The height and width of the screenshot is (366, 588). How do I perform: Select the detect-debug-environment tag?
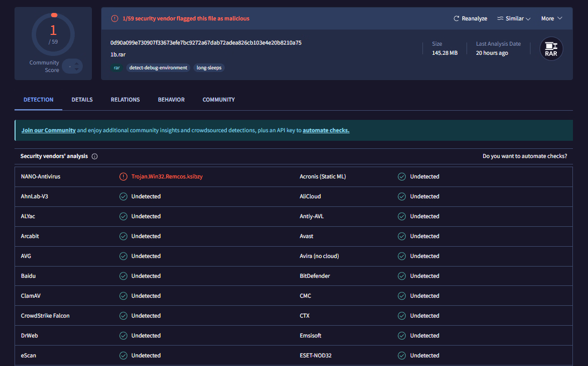click(158, 68)
